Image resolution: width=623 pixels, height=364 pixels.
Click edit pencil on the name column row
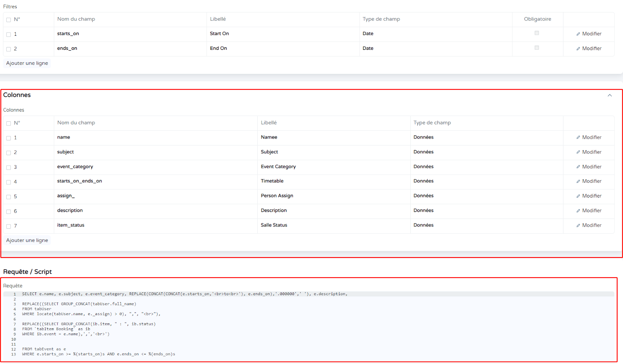578,137
